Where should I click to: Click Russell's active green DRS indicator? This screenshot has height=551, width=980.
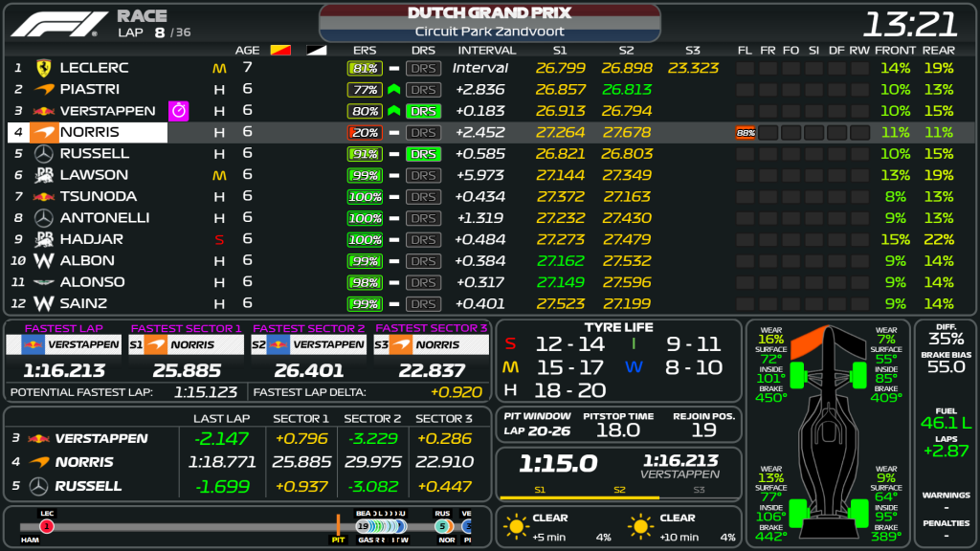423,154
